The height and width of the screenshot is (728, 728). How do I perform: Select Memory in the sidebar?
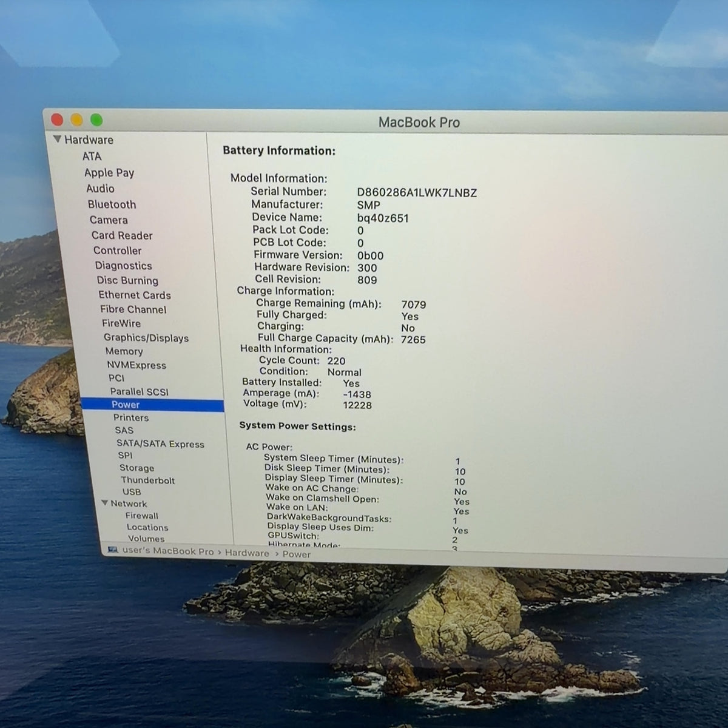124,351
